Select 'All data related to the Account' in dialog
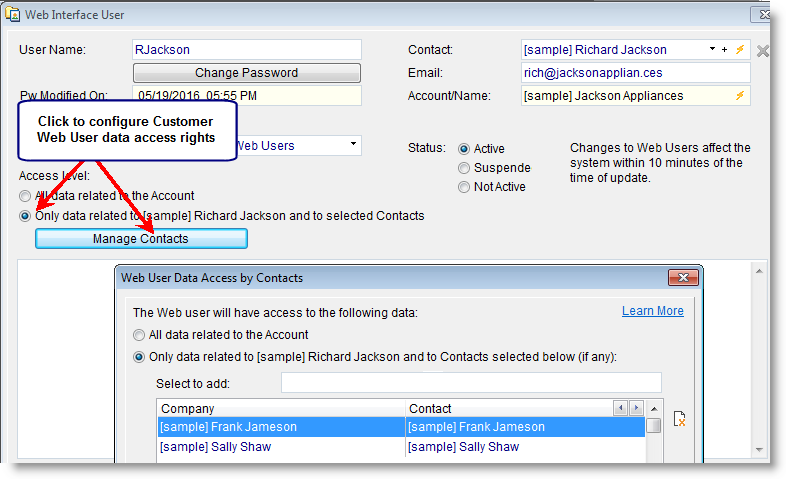The height and width of the screenshot is (479, 786). (140, 335)
